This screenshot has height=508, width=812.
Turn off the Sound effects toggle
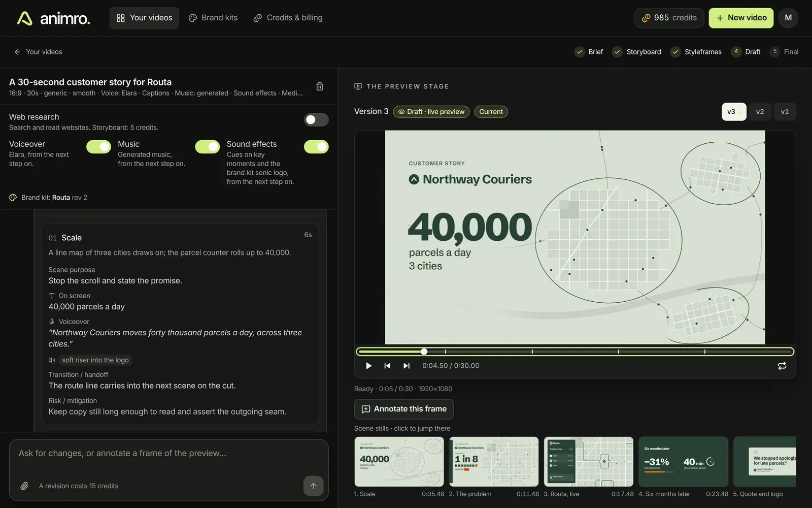point(316,147)
